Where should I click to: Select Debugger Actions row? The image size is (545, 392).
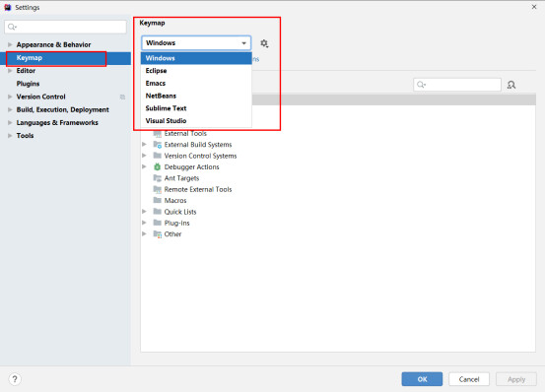click(x=338, y=167)
